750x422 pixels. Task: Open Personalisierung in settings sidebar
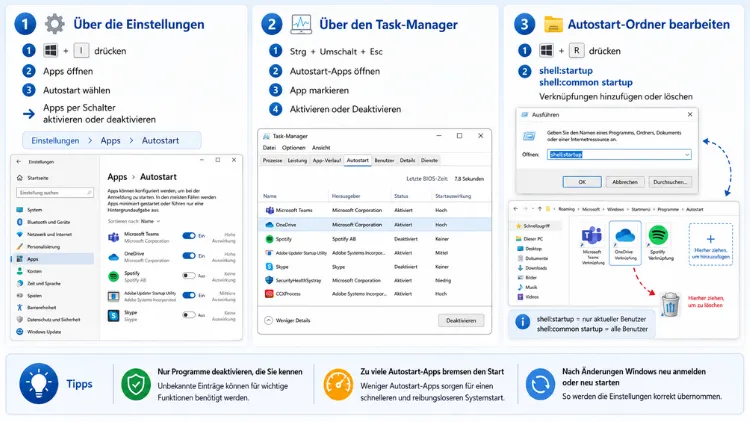pos(38,247)
